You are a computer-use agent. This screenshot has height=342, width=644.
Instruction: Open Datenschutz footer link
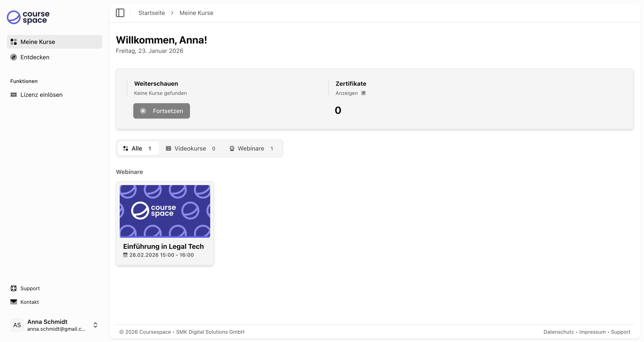coord(559,332)
